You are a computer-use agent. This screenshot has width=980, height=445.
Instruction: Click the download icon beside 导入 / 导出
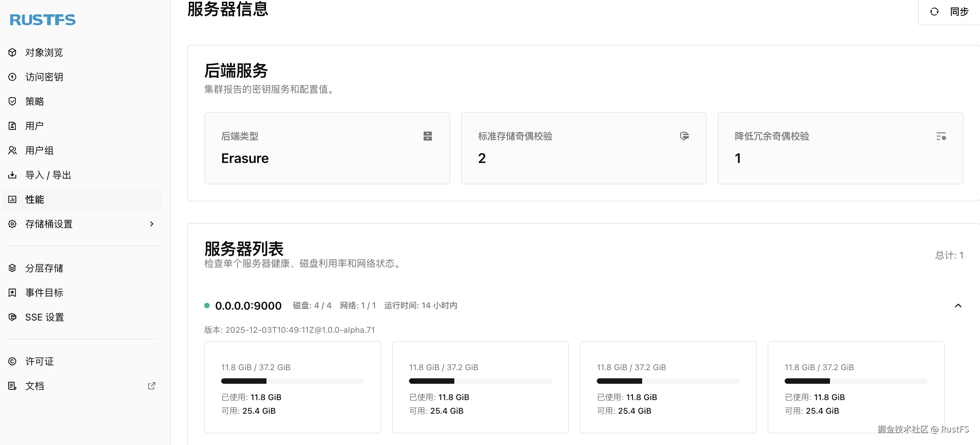(12, 175)
